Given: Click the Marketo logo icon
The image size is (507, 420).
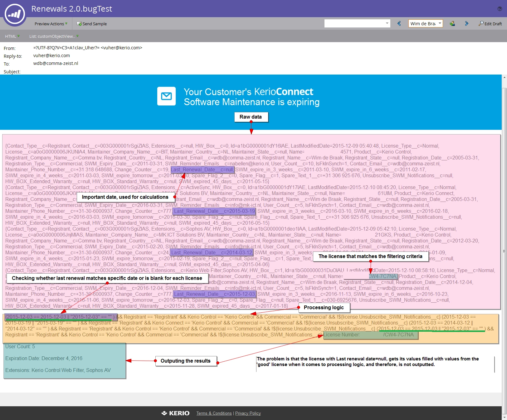Looking at the screenshot, I should 15,14.
